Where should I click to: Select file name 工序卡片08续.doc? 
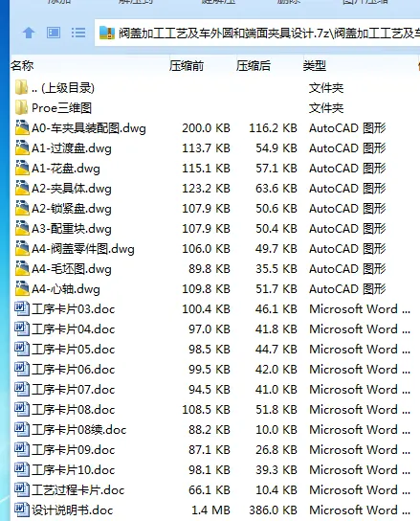click(x=79, y=430)
